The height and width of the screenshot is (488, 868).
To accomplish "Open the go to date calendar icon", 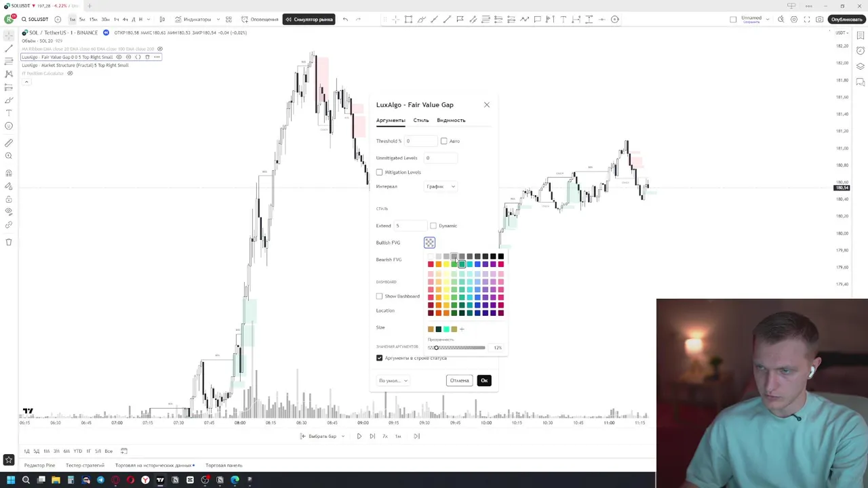I will pyautogui.click(x=124, y=451).
